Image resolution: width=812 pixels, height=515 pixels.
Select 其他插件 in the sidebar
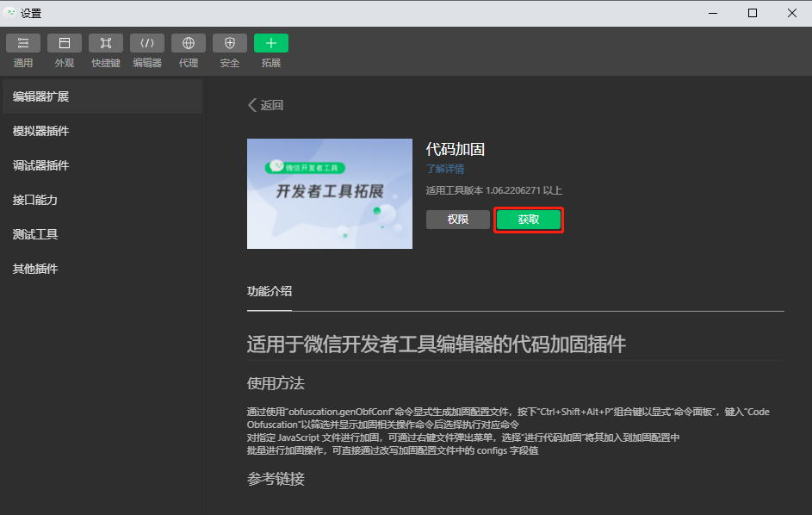pos(102,269)
